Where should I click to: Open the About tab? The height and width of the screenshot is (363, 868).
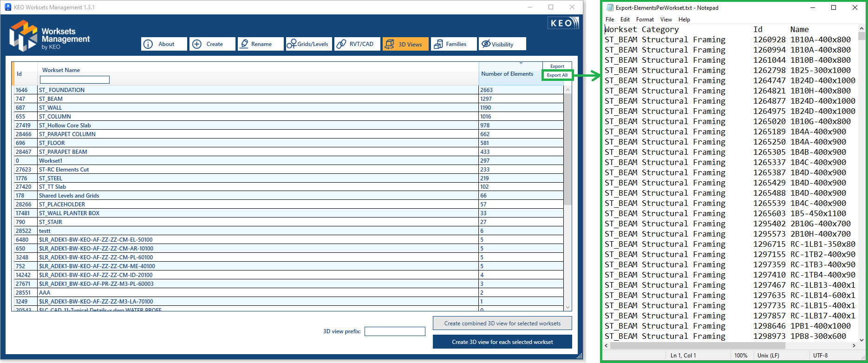[164, 44]
